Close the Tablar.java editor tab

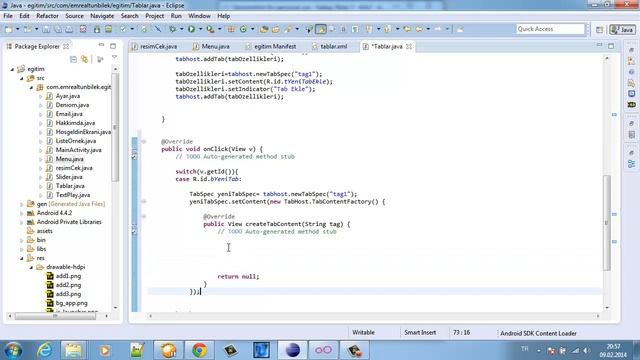pos(409,47)
